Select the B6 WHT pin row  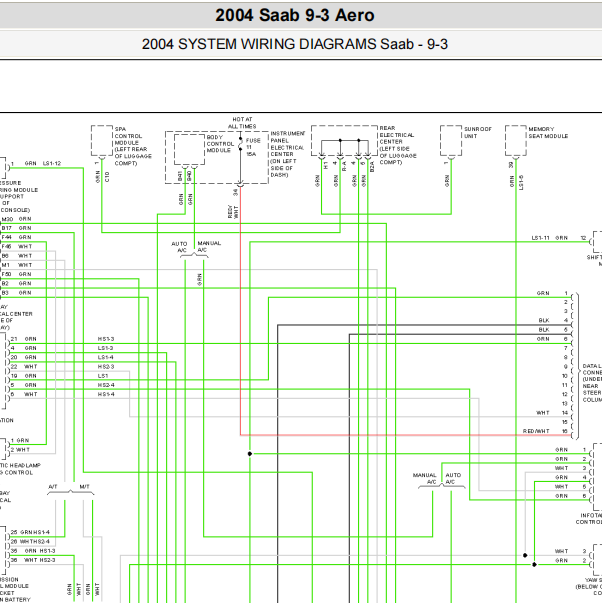point(17,256)
